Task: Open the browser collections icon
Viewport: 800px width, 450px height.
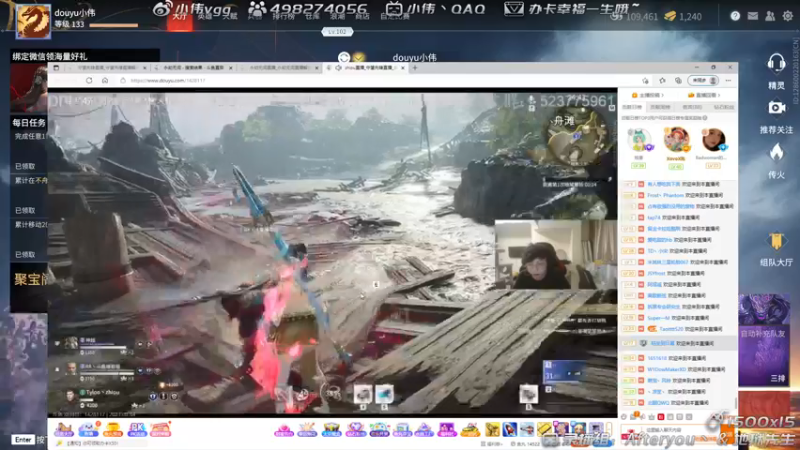Action: click(678, 81)
